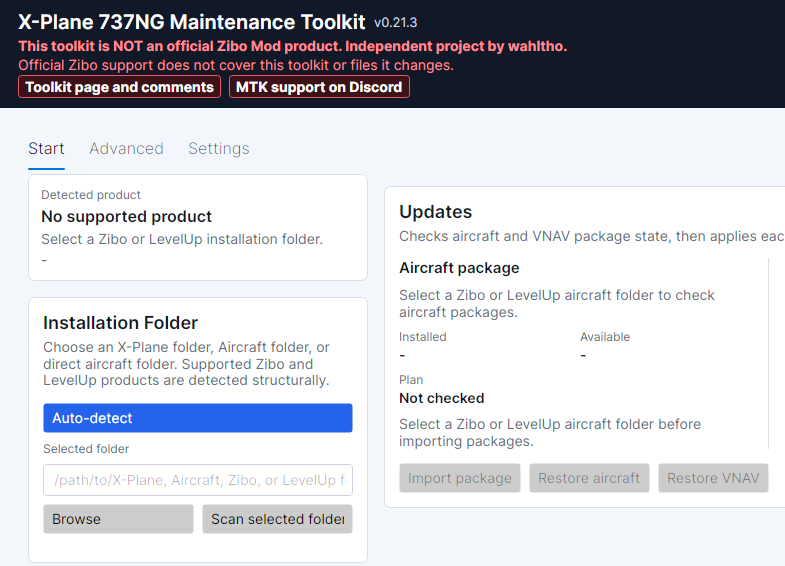785x566 pixels.
Task: Switch to the Advanced tab
Action: [x=126, y=149]
